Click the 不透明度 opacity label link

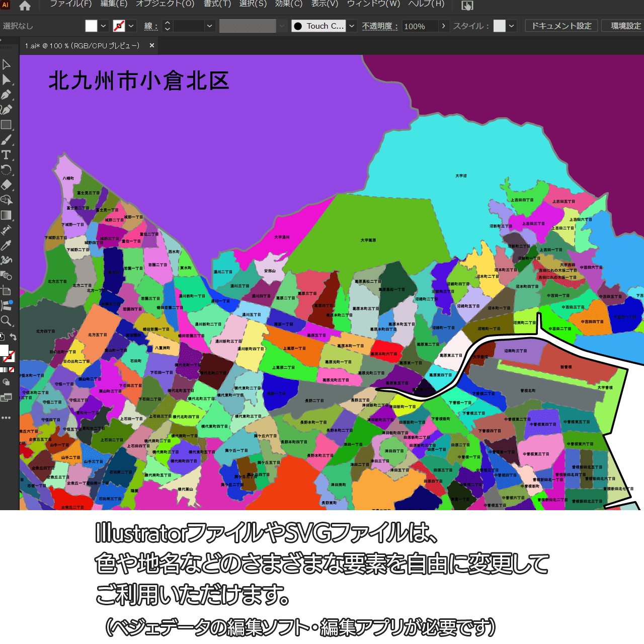tap(380, 26)
